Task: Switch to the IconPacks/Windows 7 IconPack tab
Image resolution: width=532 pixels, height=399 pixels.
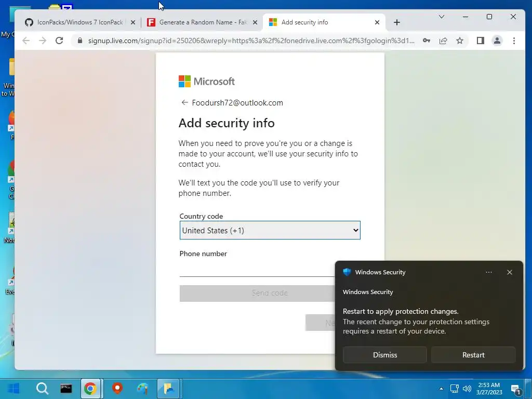Action: pos(81,22)
